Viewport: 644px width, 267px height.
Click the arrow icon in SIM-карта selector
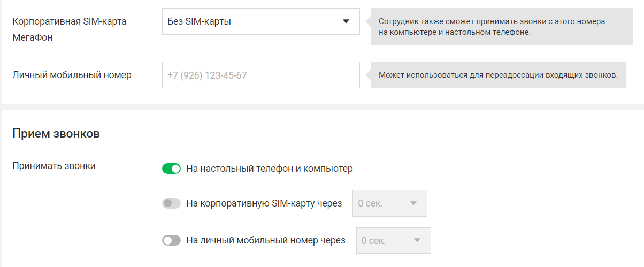346,22
